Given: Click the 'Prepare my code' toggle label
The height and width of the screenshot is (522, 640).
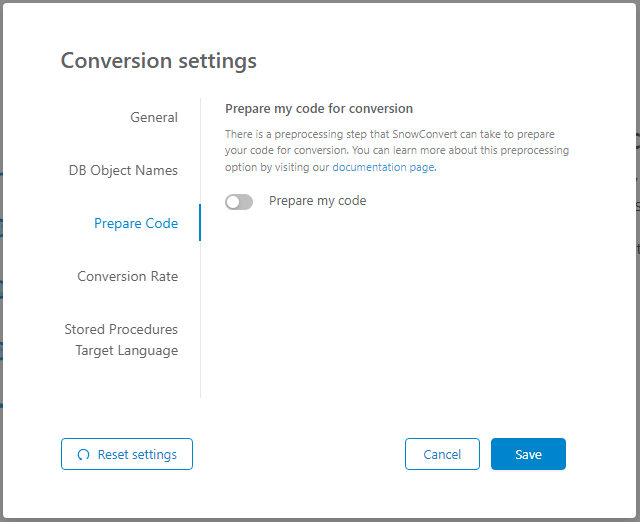Looking at the screenshot, I should coord(317,201).
